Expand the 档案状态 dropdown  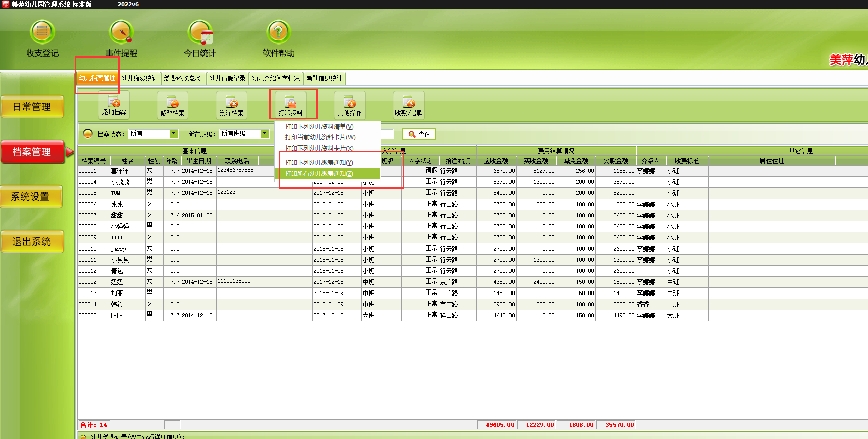174,134
